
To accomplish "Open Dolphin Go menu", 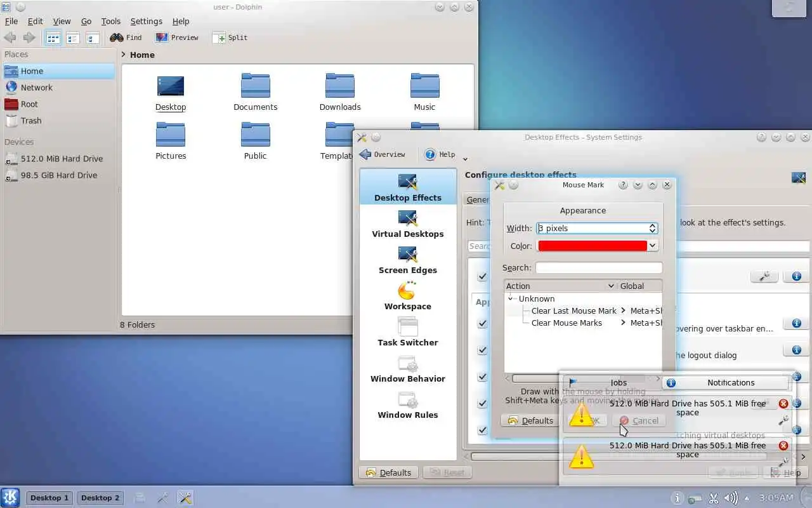I will pyautogui.click(x=86, y=22).
